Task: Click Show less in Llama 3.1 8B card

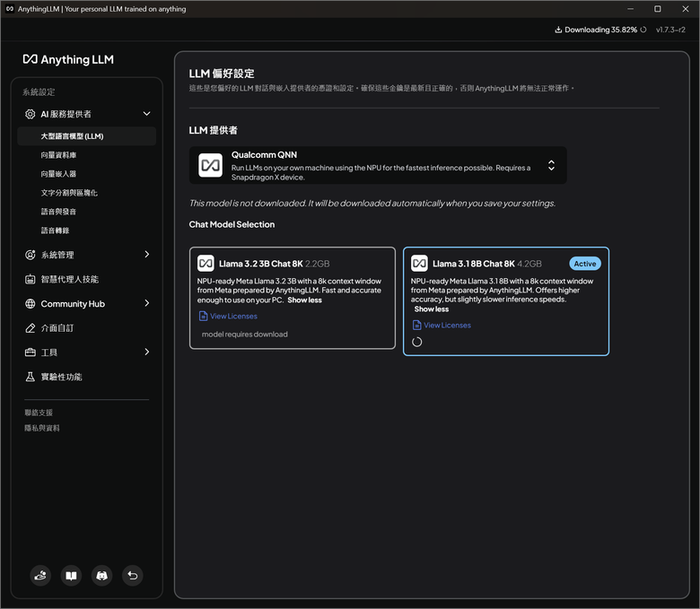Action: click(432, 309)
